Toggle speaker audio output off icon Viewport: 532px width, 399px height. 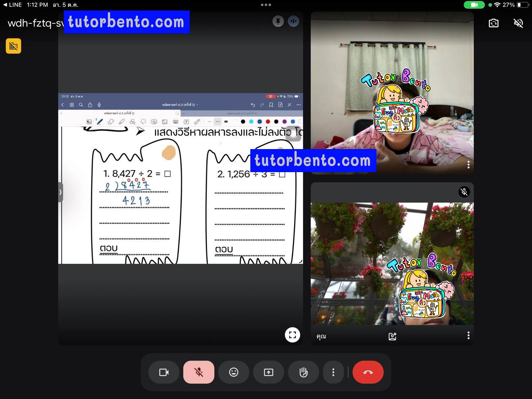pyautogui.click(x=518, y=23)
